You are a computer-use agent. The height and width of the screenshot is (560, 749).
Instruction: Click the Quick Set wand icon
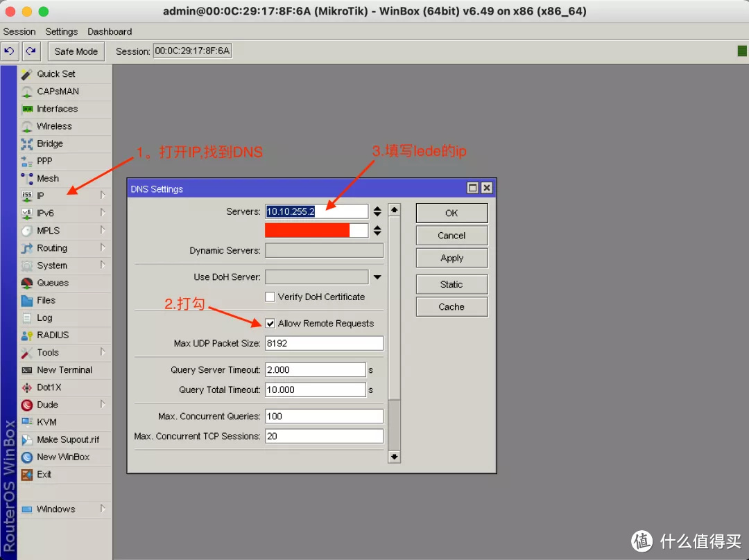[27, 74]
